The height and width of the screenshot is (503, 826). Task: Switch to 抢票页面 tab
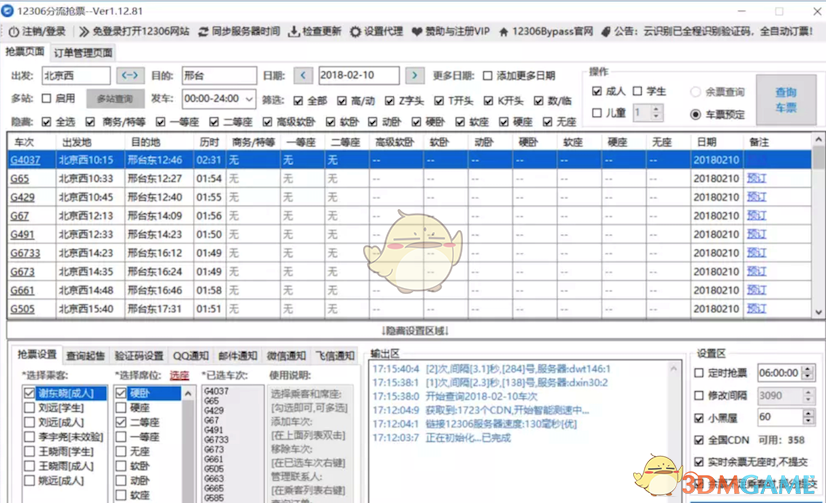[x=25, y=52]
